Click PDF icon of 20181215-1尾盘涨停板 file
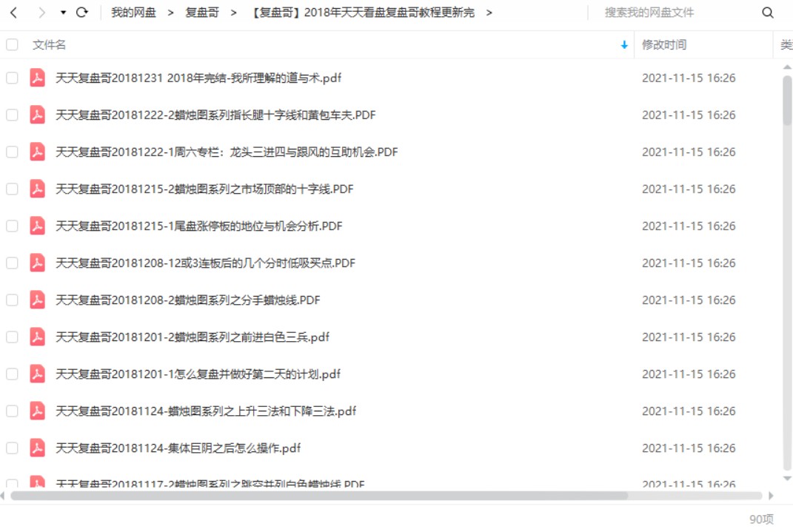Screen dimensions: 793x532 pyautogui.click(x=37, y=226)
